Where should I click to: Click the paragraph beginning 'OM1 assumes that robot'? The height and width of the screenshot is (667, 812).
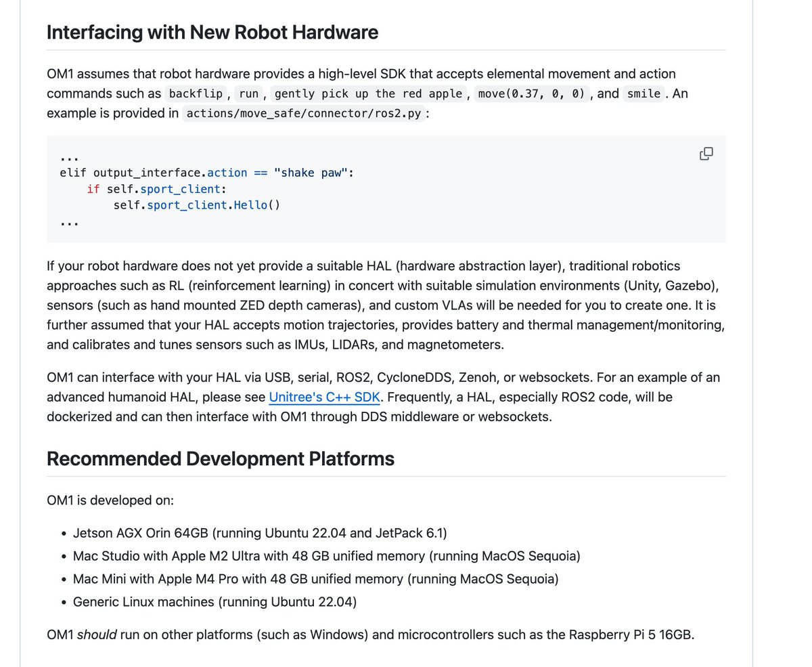click(x=367, y=93)
